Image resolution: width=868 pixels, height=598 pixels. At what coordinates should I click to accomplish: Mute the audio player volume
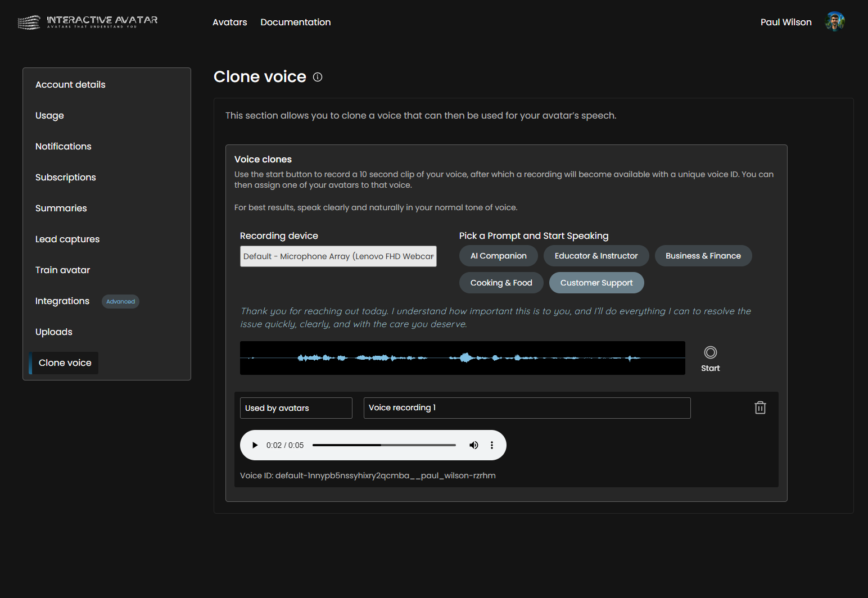[x=474, y=445]
